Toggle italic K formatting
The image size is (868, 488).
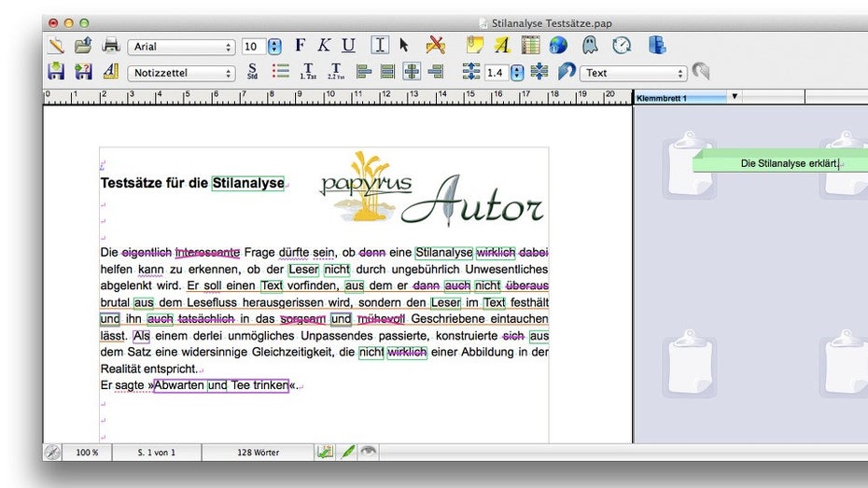coord(324,45)
